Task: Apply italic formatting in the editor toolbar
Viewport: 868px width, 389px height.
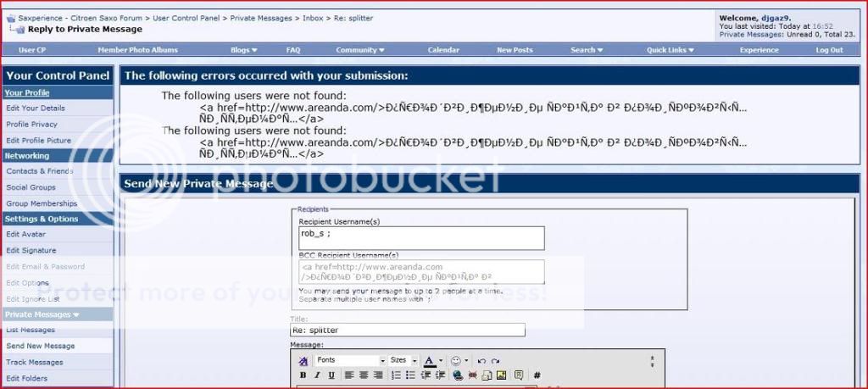Action: [x=317, y=375]
